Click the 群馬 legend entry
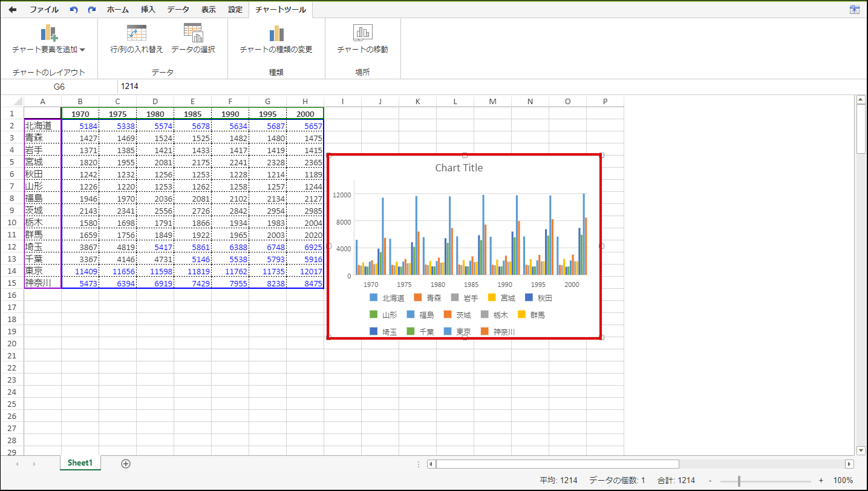 coord(531,315)
